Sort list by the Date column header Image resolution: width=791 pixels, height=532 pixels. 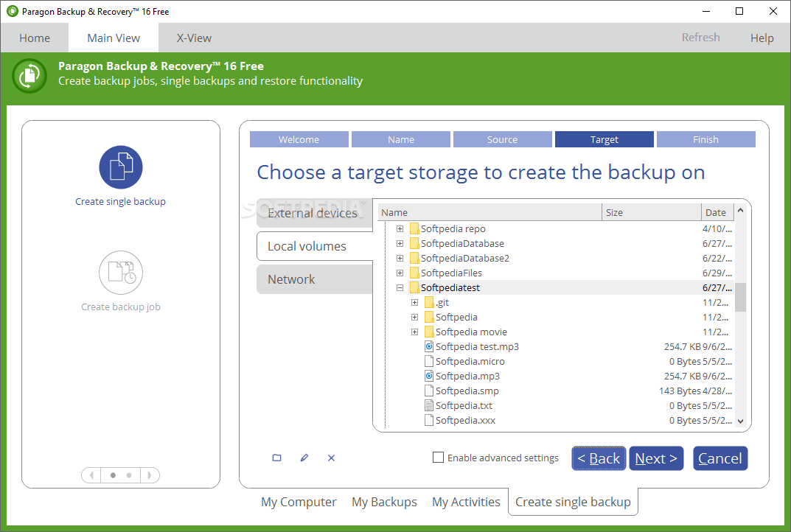pos(717,212)
